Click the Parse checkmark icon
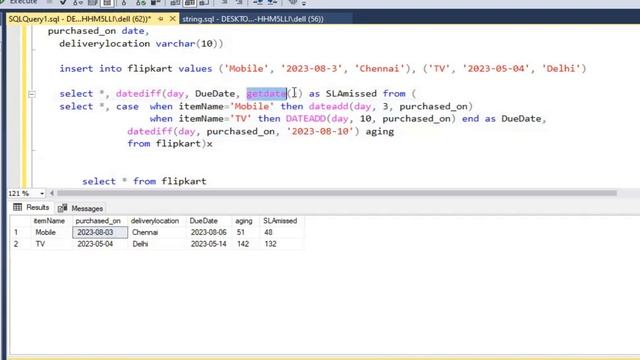The image size is (640, 360). (63, 2)
